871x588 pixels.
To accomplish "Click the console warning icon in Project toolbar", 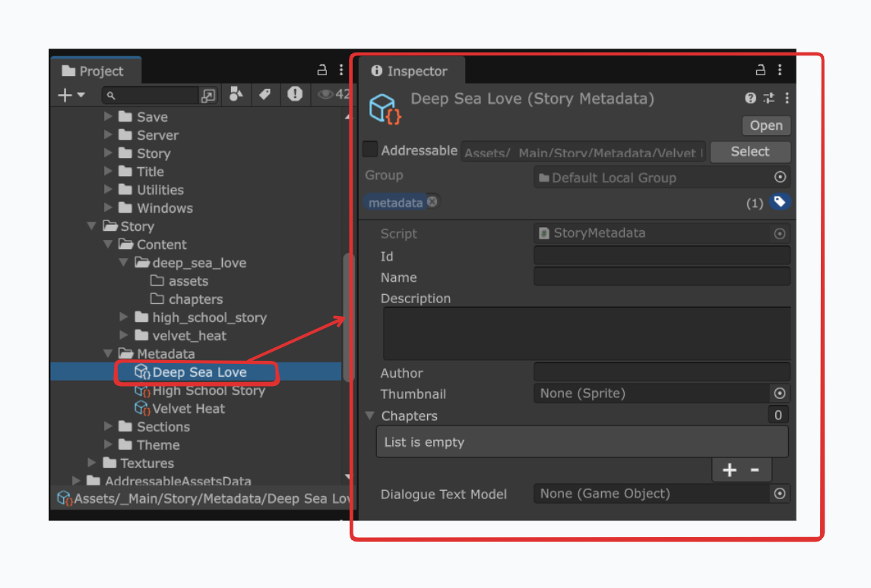I will (x=296, y=94).
